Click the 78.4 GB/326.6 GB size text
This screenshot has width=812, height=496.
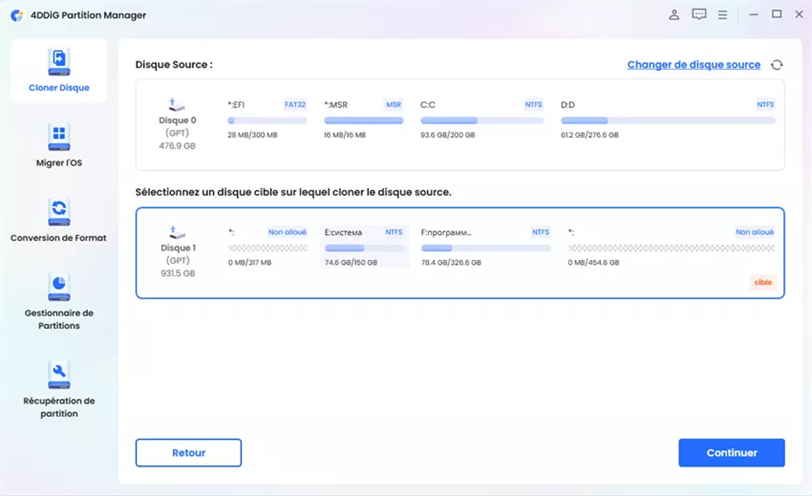[x=451, y=262]
